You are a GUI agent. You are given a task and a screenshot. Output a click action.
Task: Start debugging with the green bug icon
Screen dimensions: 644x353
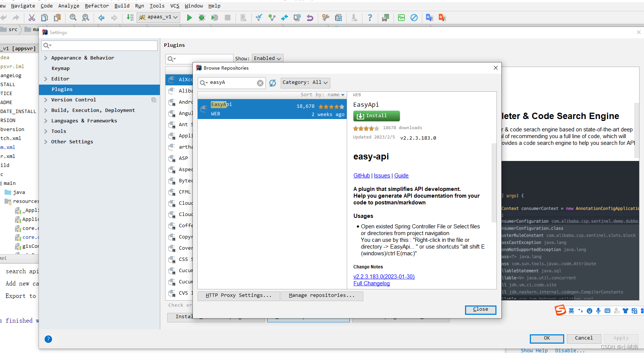pos(202,18)
